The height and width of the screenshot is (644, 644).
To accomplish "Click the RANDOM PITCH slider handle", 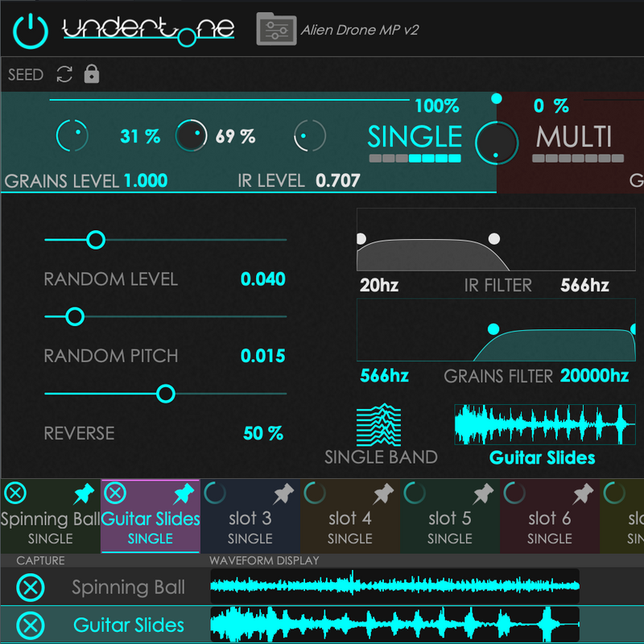I will (75, 316).
